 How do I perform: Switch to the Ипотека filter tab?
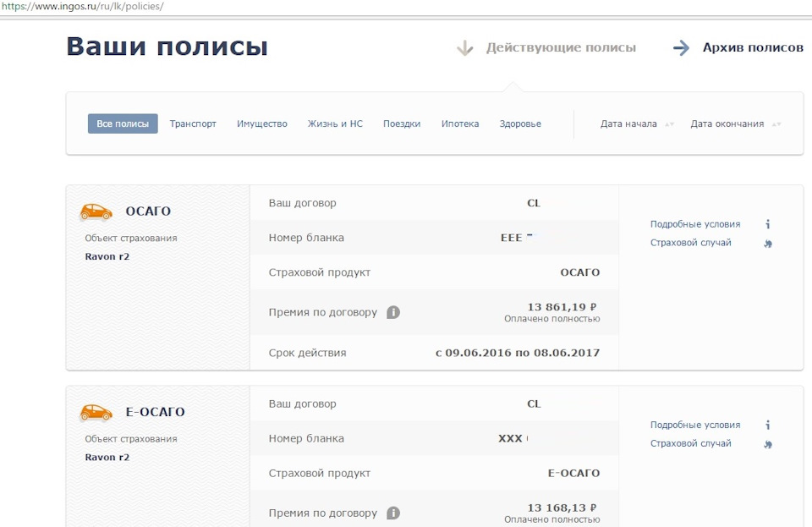tap(460, 124)
